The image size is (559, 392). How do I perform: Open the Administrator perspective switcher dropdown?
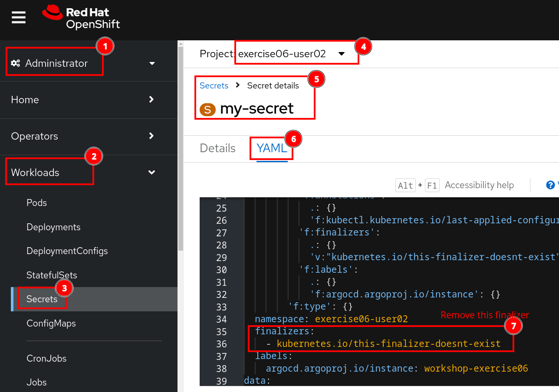(x=152, y=63)
